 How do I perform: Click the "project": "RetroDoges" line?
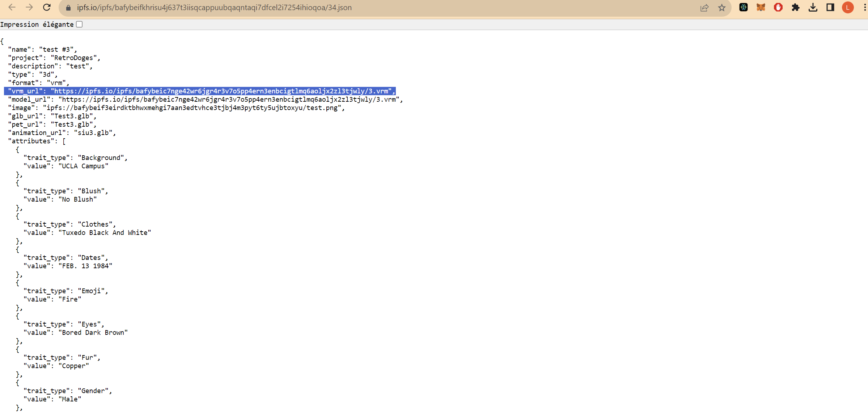pyautogui.click(x=54, y=58)
